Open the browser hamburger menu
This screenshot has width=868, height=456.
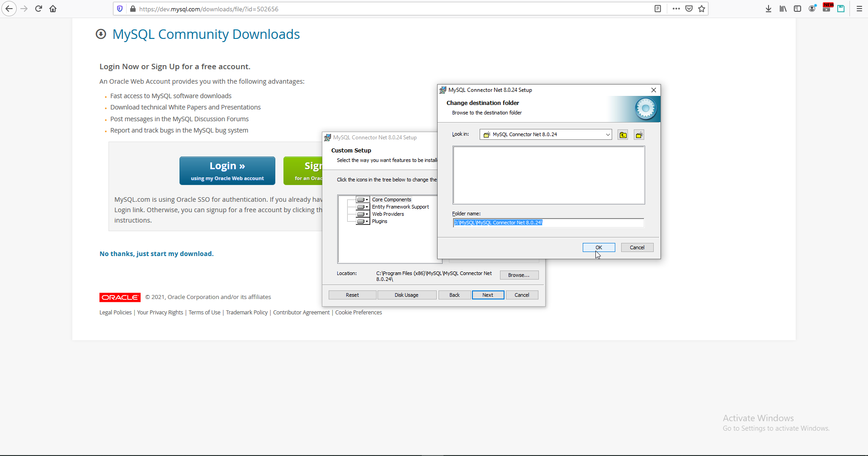[x=859, y=9]
